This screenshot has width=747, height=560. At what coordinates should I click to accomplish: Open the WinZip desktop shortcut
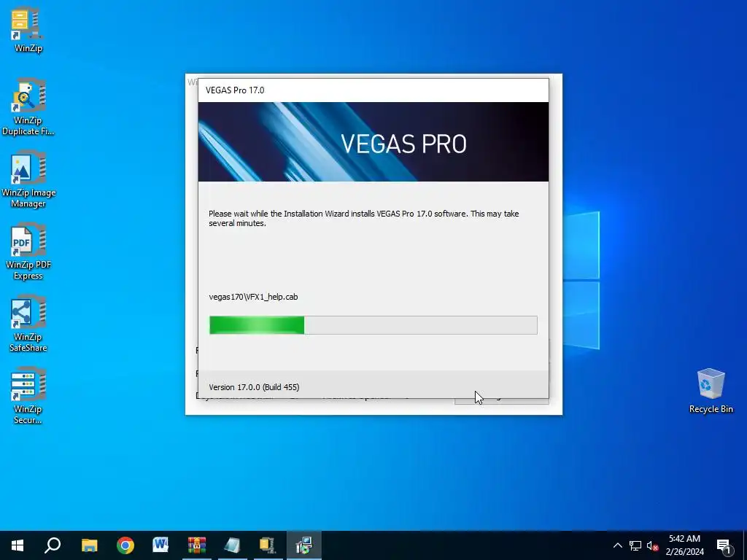[x=28, y=29]
